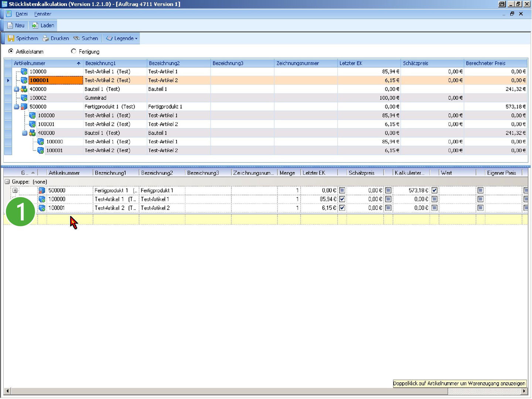Collapse the nested 400000 Bauteil 1 node
Screen dimensions: 532x399
24,133
